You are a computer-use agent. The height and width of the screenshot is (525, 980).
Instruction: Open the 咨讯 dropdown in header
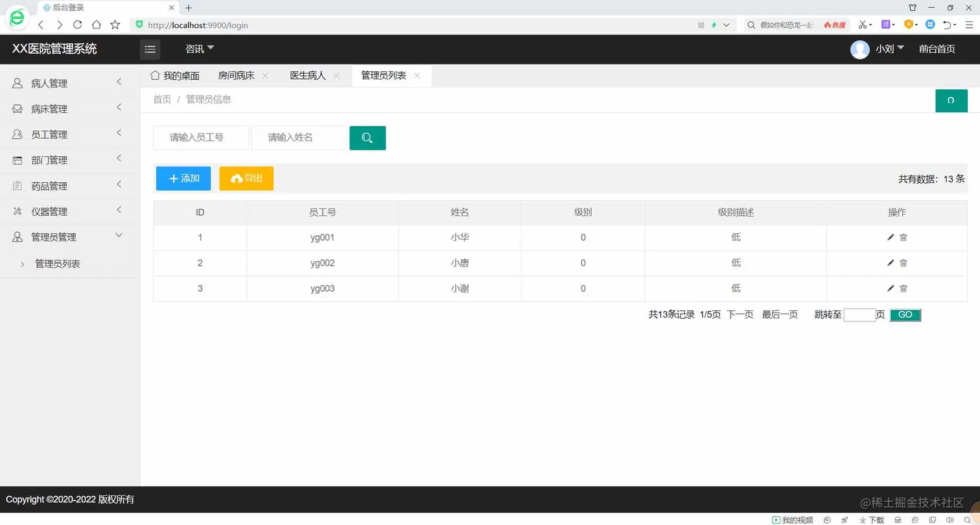[200, 49]
